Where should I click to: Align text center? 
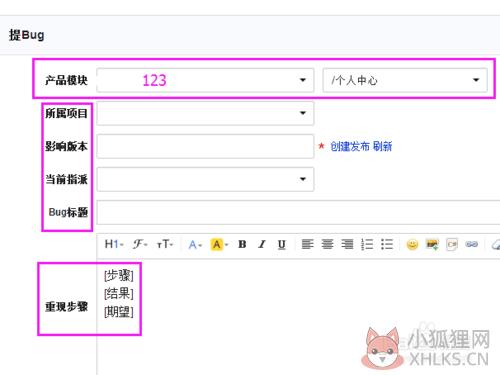click(327, 244)
